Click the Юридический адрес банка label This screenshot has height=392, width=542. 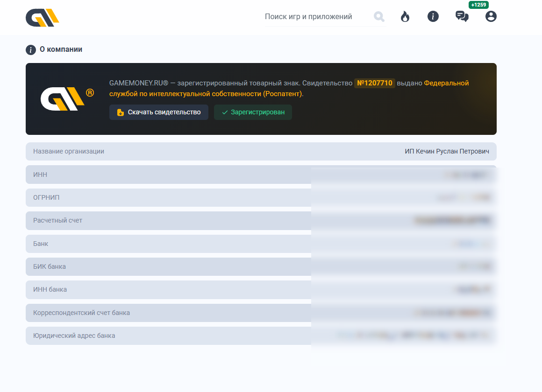(x=74, y=336)
